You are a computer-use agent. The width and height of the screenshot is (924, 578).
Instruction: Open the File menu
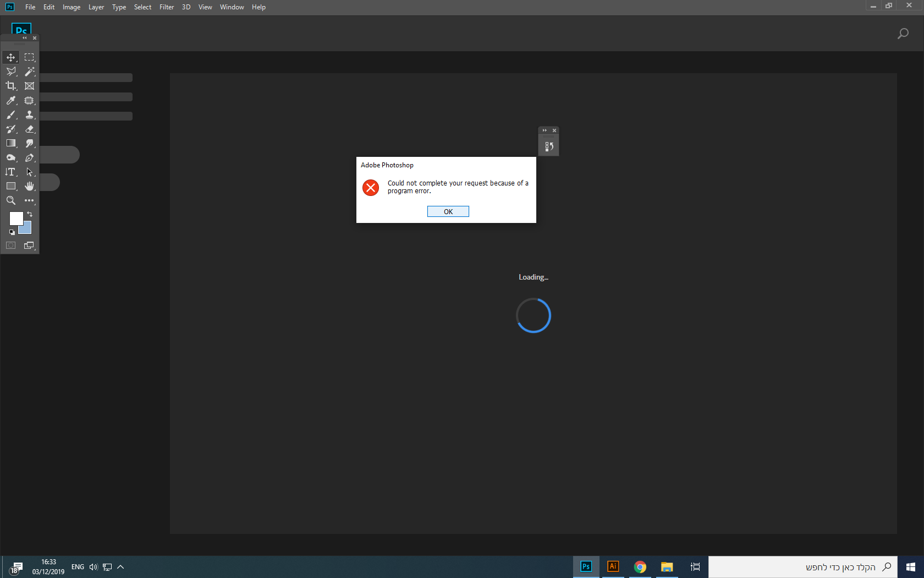[30, 7]
